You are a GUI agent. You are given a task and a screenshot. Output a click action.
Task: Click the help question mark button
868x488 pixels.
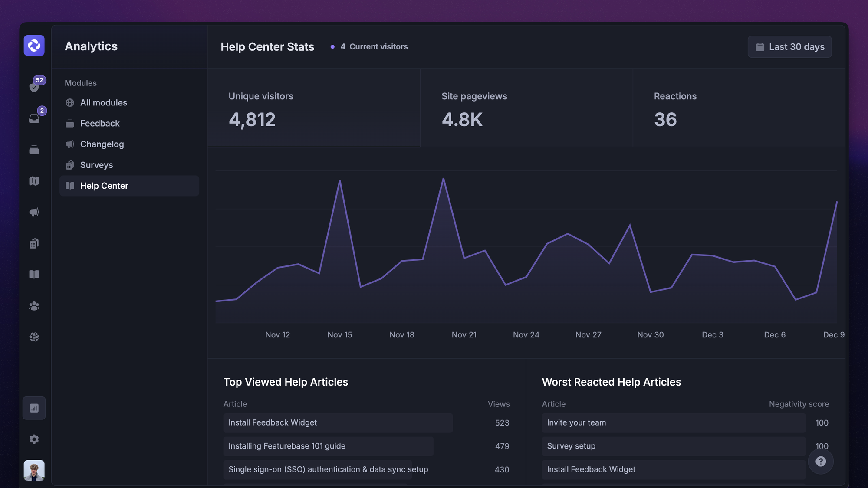821,462
